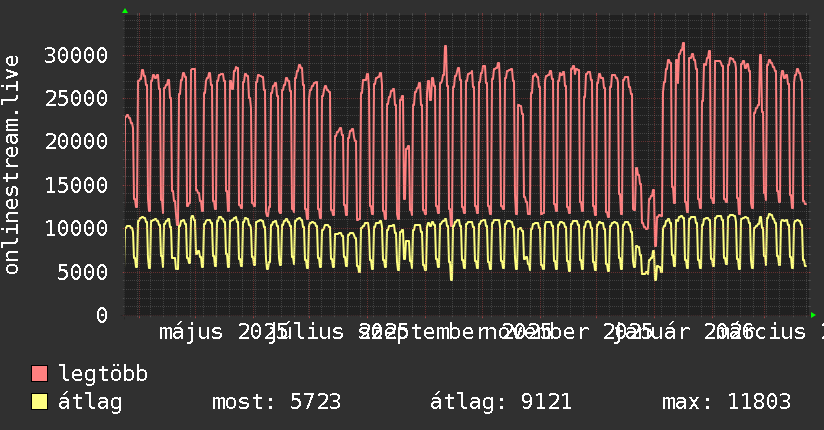The width and height of the screenshot is (824, 430).
Task: Click the green arrow at x-axis end
Action: click(813, 315)
